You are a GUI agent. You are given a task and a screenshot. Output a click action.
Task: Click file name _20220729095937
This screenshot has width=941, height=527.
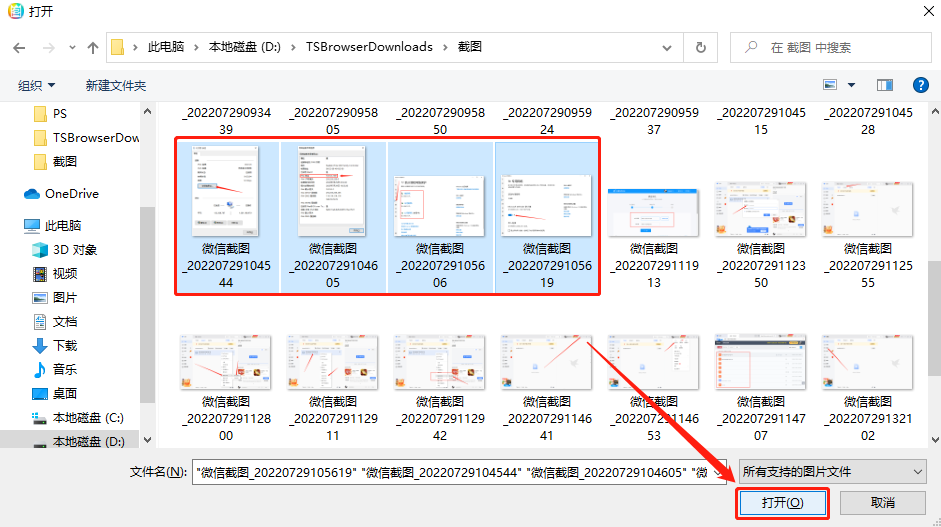click(654, 121)
